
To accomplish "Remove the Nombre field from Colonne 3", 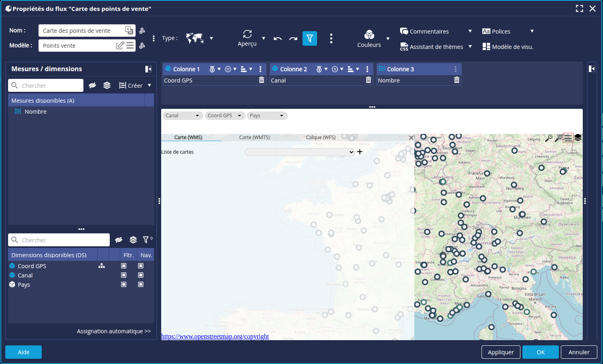I will point(457,80).
